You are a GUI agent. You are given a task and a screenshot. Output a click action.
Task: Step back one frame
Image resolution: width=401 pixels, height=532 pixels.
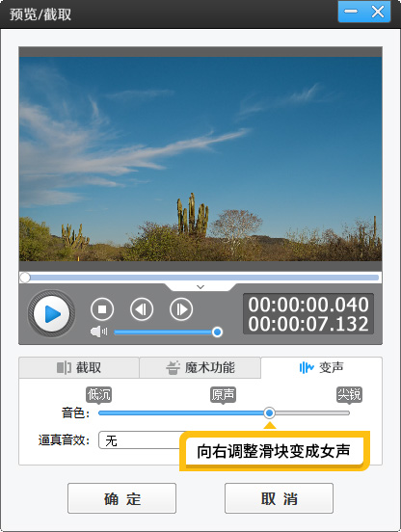[x=142, y=309]
